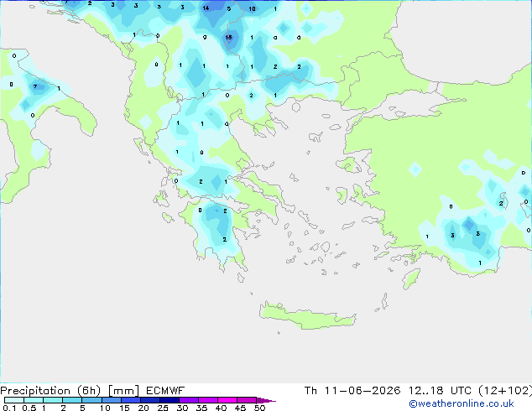Click the "Precipitation (6h)" title text
Screen dimensions: 532x411
point(50,391)
